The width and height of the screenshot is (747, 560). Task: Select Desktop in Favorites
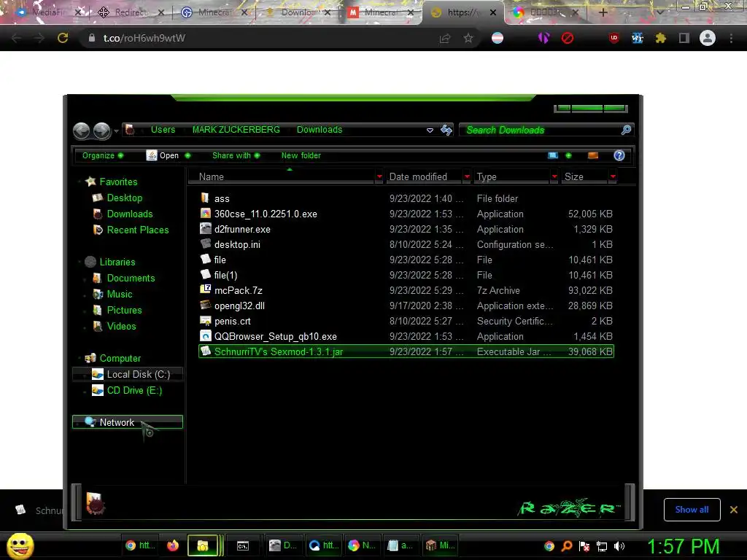124,198
